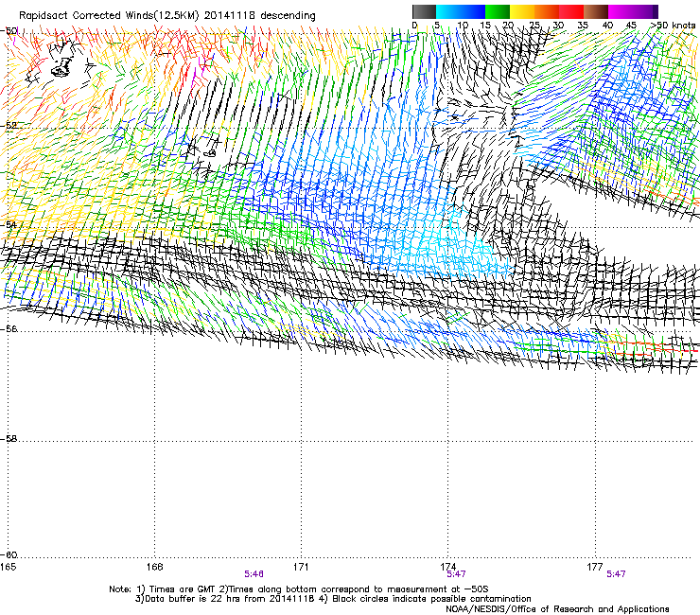This screenshot has height=615, width=700.
Task: Click the gray 0-5 knots color segment
Action: [424, 11]
